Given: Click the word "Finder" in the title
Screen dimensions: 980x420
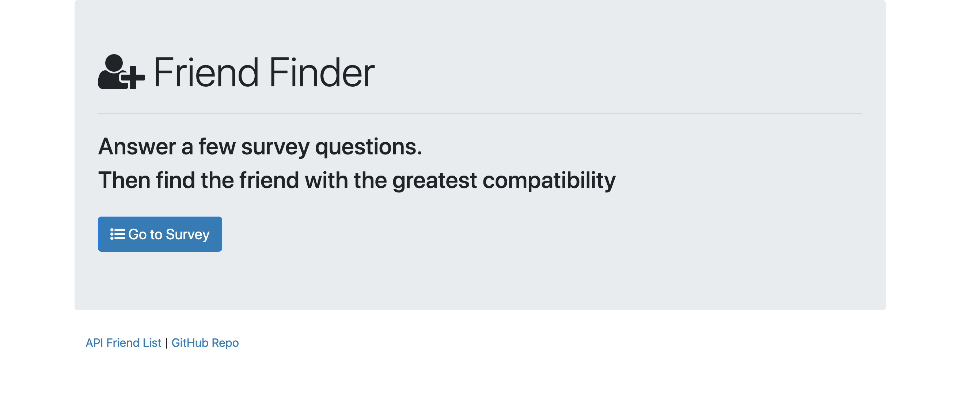Looking at the screenshot, I should click(322, 72).
